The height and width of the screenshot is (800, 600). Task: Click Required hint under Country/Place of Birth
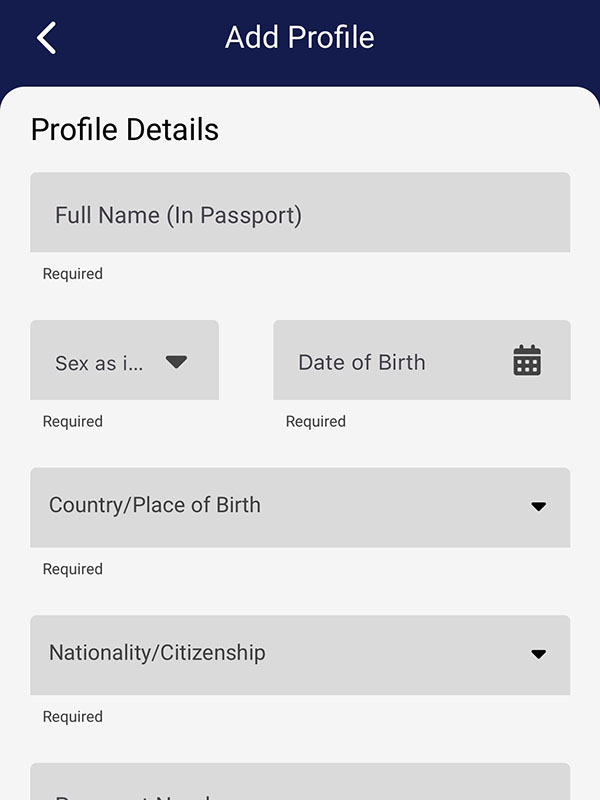click(x=73, y=569)
